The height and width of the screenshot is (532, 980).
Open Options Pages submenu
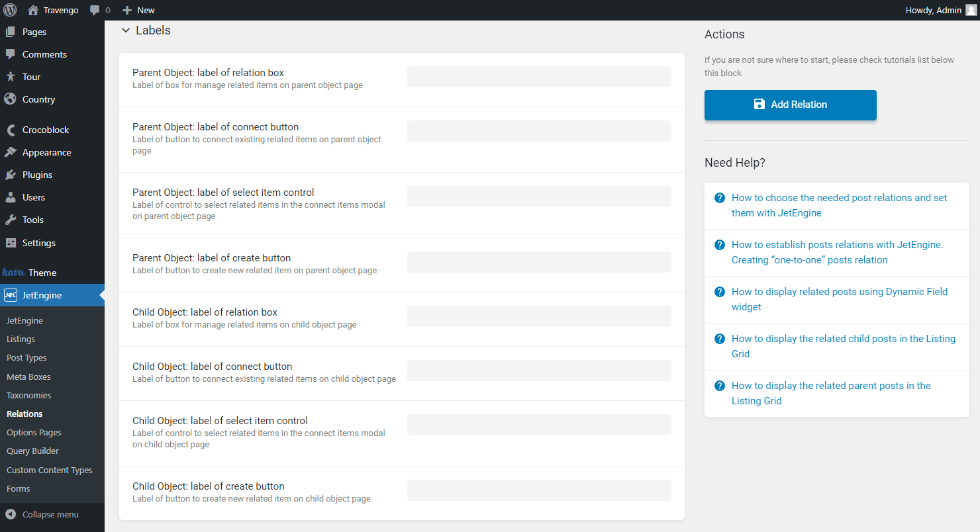click(x=34, y=432)
